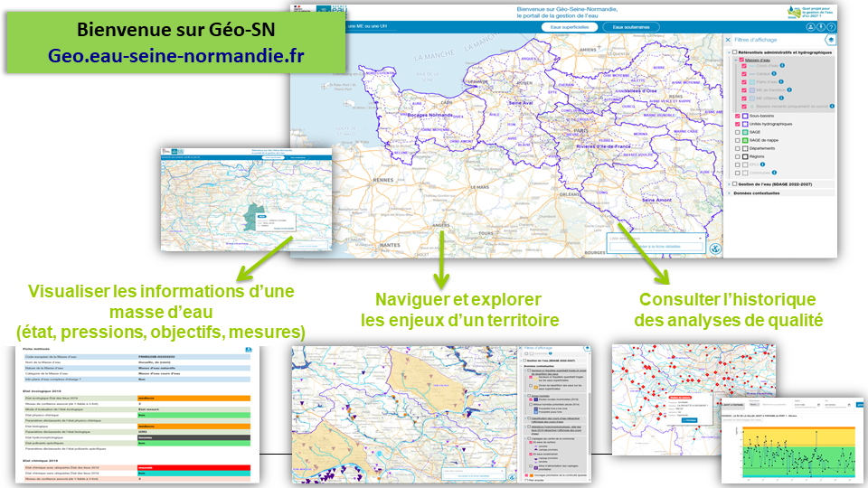Viewport: 868px width, 488px height.
Task: Uncheck the ME côtières layer
Action: tap(744, 98)
